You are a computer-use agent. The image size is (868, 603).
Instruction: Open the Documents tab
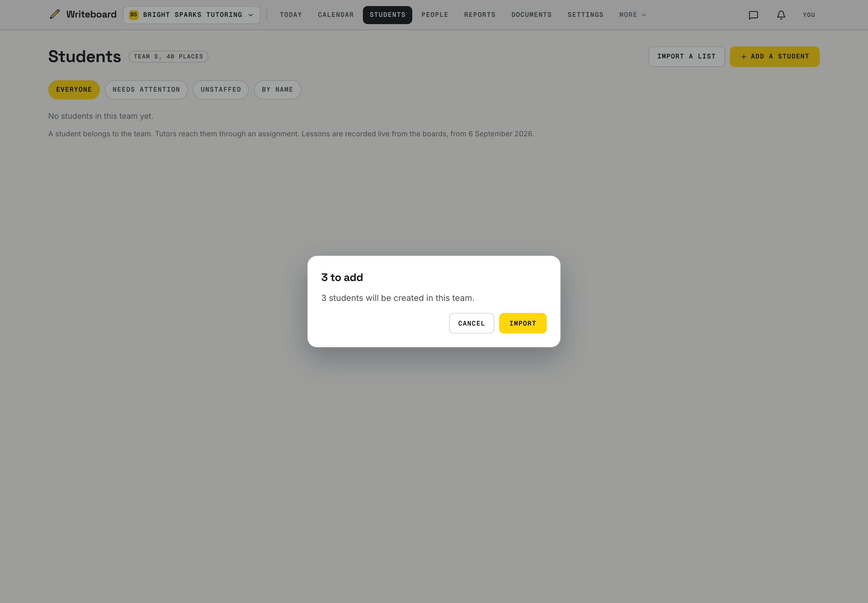[531, 15]
